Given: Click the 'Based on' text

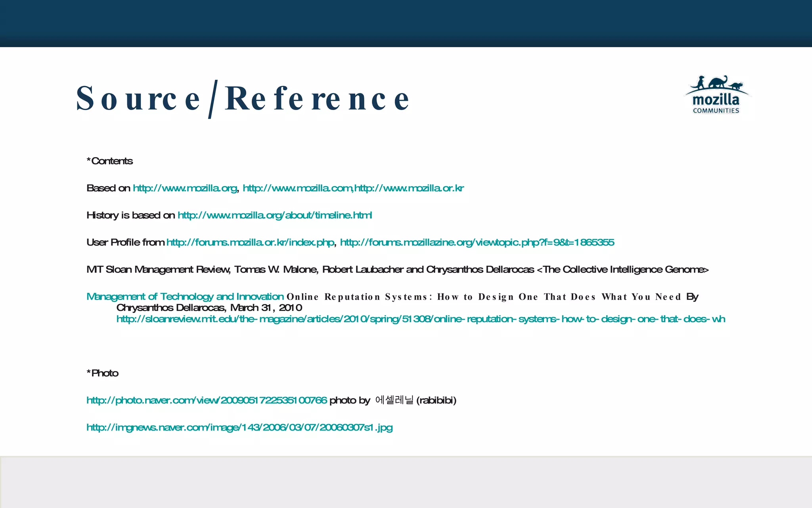Looking at the screenshot, I should (x=108, y=188).
